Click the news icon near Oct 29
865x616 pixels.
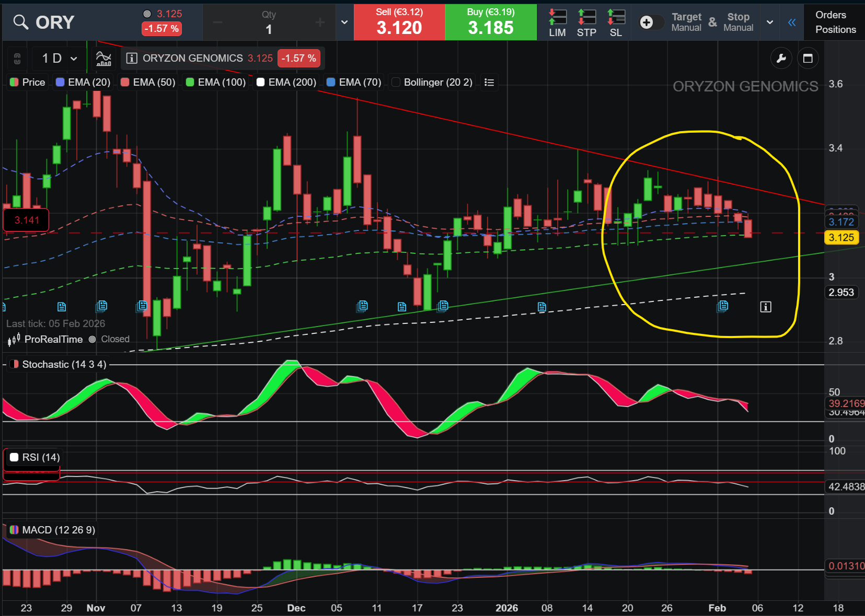pos(62,307)
